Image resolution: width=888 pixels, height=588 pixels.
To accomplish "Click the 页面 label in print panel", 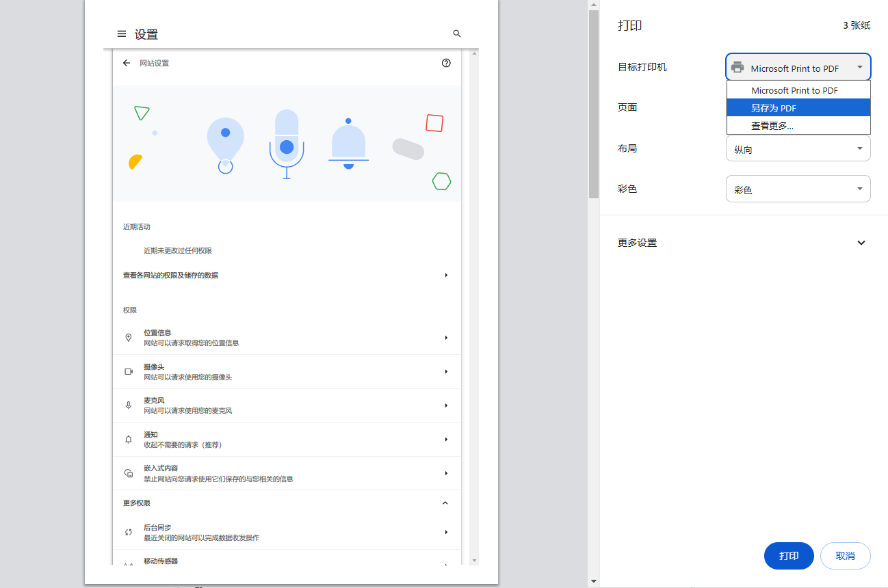I will tap(627, 107).
